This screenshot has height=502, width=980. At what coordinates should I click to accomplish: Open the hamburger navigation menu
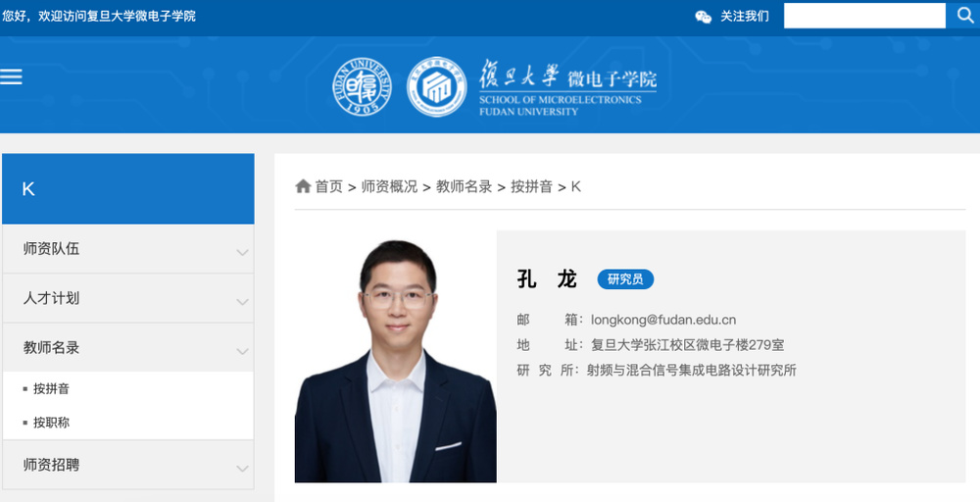click(x=12, y=76)
